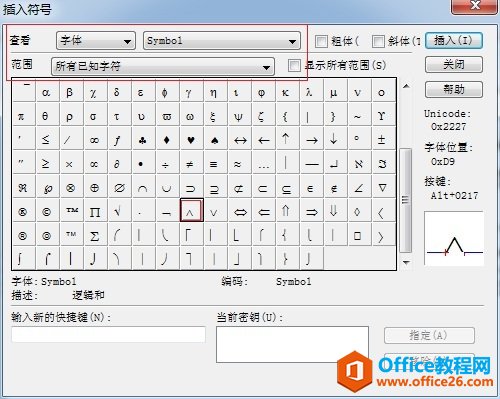Image resolution: width=500 pixels, height=399 pixels.
Task: Toggle the 粗体 bold checkbox
Action: tap(321, 41)
